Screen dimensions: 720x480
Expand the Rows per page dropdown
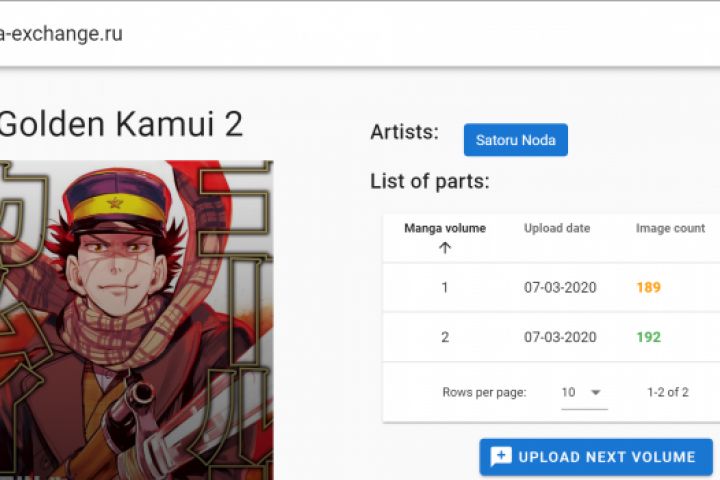[x=583, y=392]
